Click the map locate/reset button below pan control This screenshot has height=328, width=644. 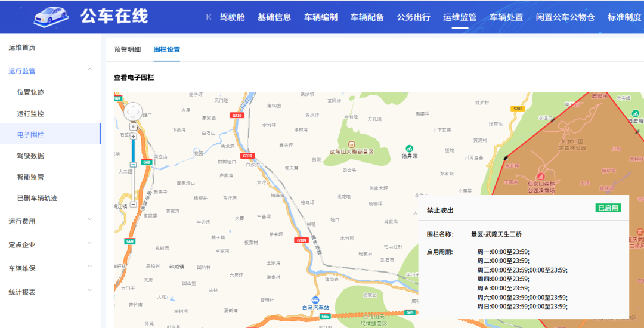click(133, 126)
